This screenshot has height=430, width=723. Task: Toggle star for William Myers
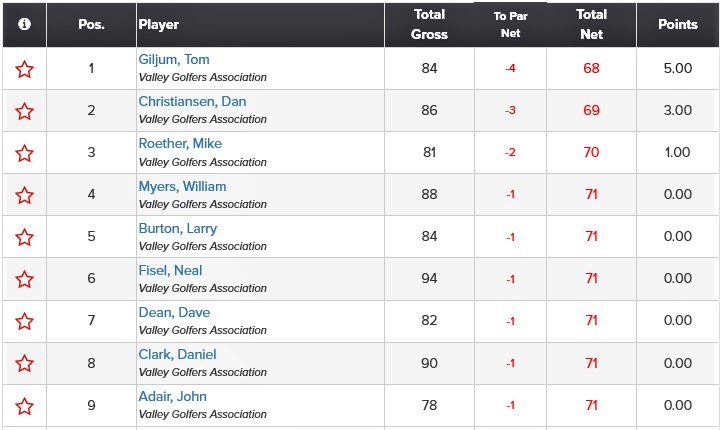pos(24,195)
